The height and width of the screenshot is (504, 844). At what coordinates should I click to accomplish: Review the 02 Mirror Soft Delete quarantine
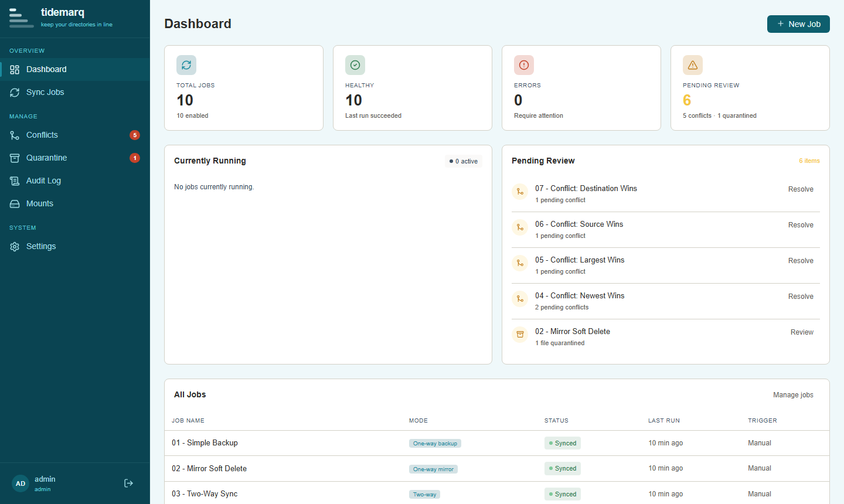tap(802, 332)
